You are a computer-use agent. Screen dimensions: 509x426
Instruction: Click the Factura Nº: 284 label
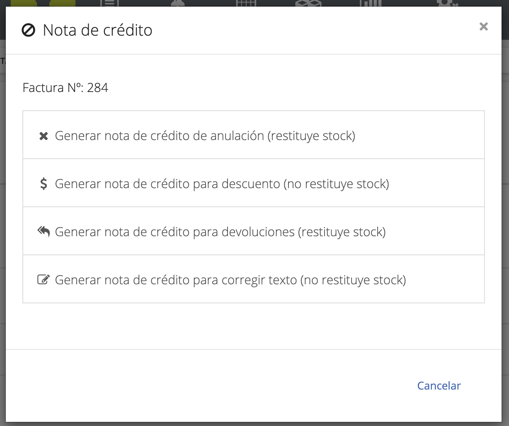click(65, 88)
